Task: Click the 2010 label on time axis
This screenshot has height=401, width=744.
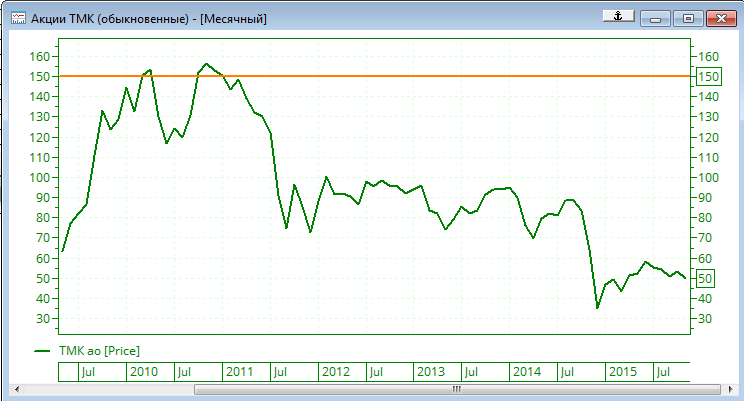Action: pos(143,372)
